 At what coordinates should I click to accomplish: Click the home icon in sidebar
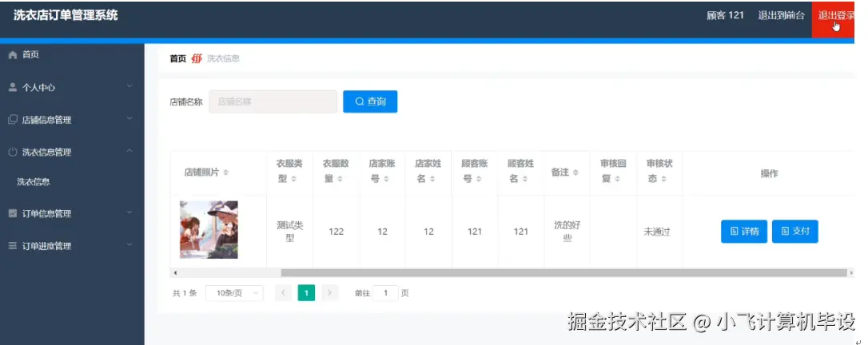pos(13,55)
